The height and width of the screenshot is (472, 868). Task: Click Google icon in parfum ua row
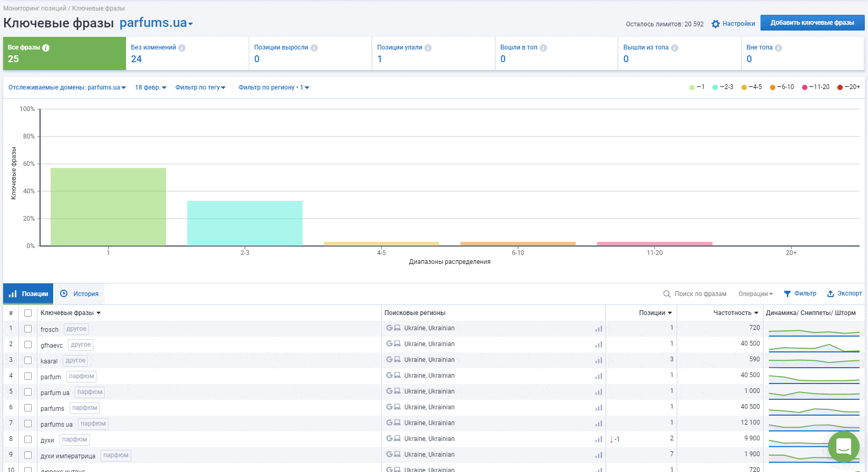(x=389, y=391)
